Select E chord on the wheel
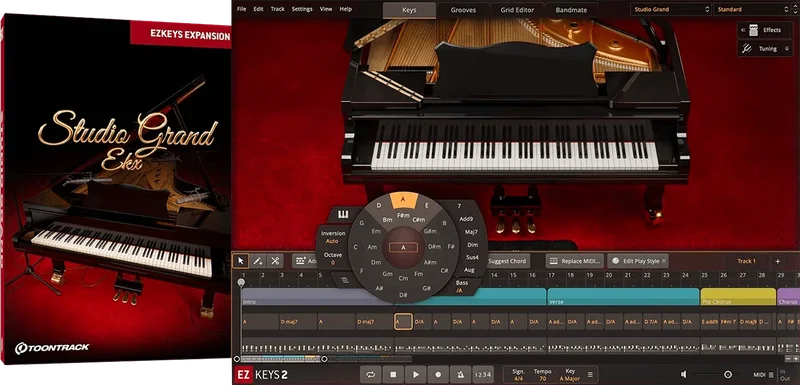 [x=427, y=206]
